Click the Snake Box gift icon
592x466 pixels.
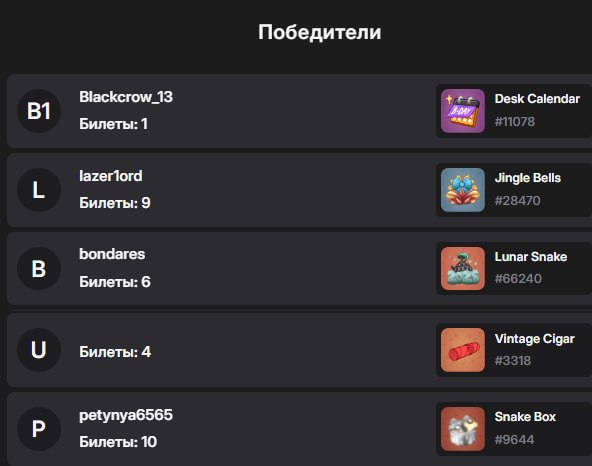[462, 429]
